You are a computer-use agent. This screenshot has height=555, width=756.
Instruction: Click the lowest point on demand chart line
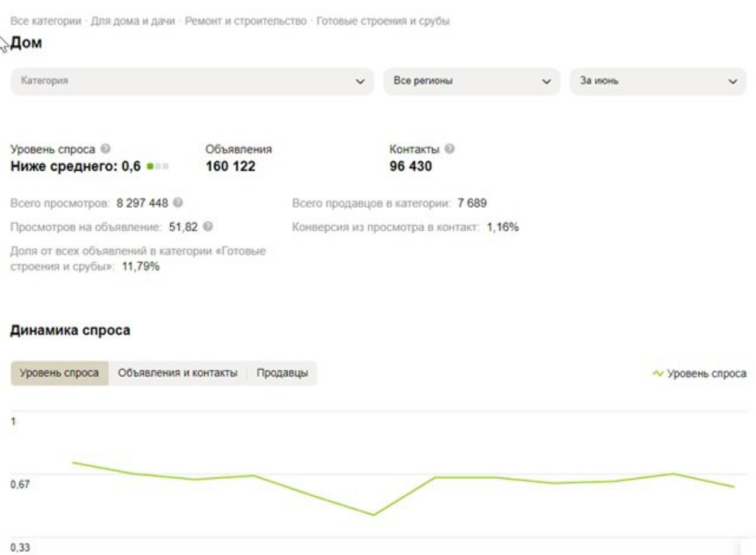(373, 515)
